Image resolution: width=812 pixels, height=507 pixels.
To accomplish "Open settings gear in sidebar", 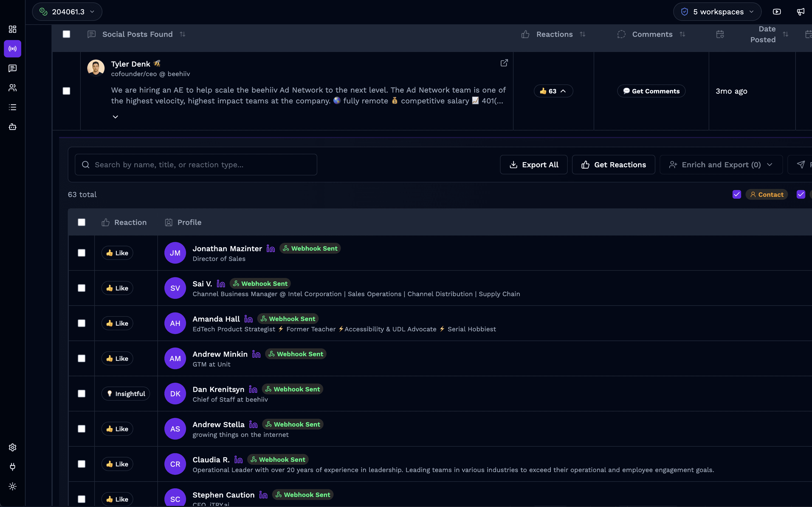I will 12,447.
